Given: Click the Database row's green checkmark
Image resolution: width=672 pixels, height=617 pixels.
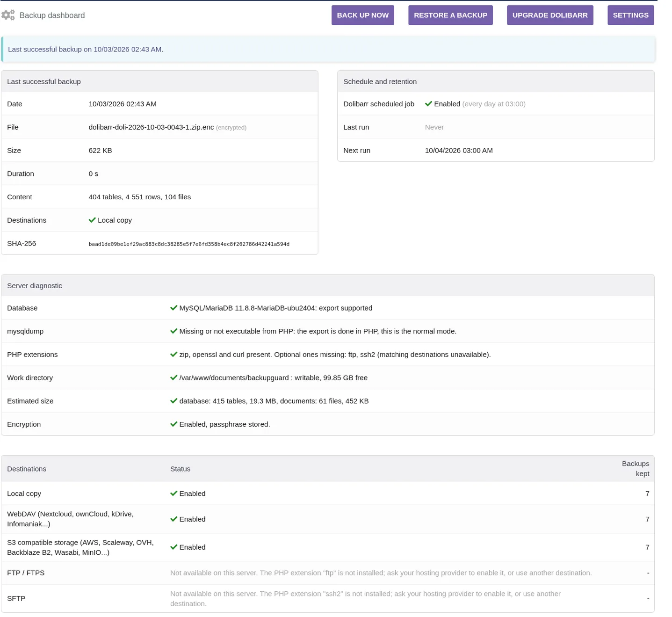Looking at the screenshot, I should 173,308.
